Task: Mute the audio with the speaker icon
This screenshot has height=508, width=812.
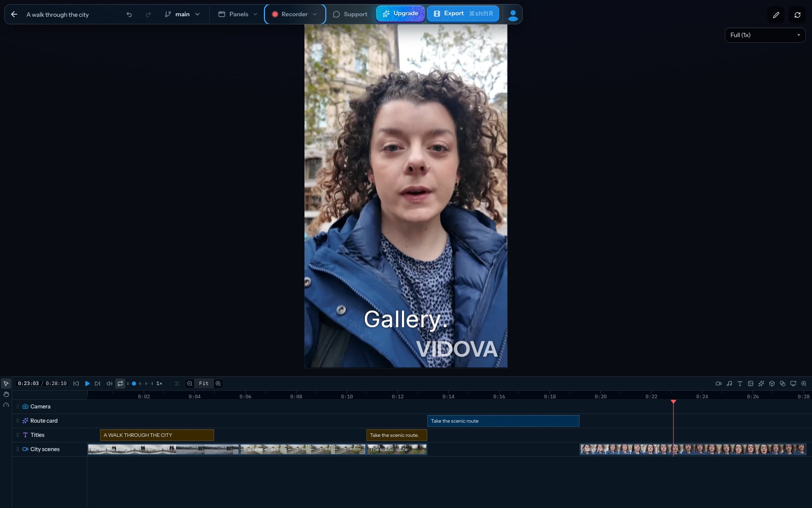Action: (x=109, y=384)
